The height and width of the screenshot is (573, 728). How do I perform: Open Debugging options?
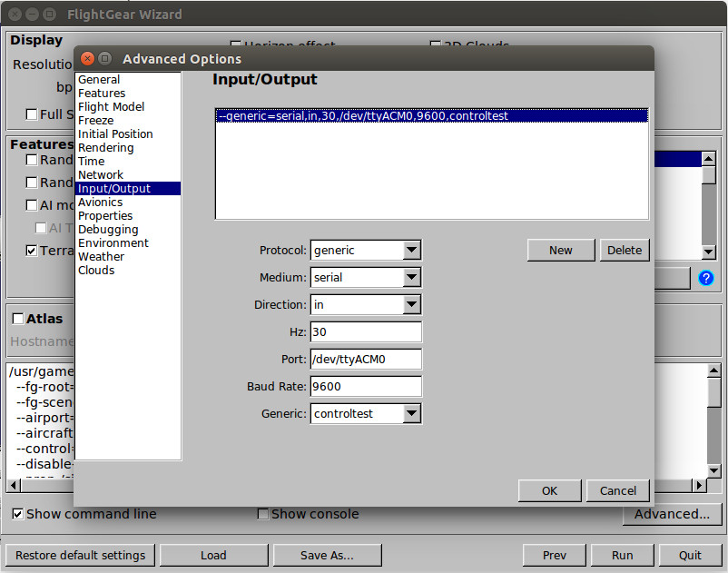coord(108,230)
